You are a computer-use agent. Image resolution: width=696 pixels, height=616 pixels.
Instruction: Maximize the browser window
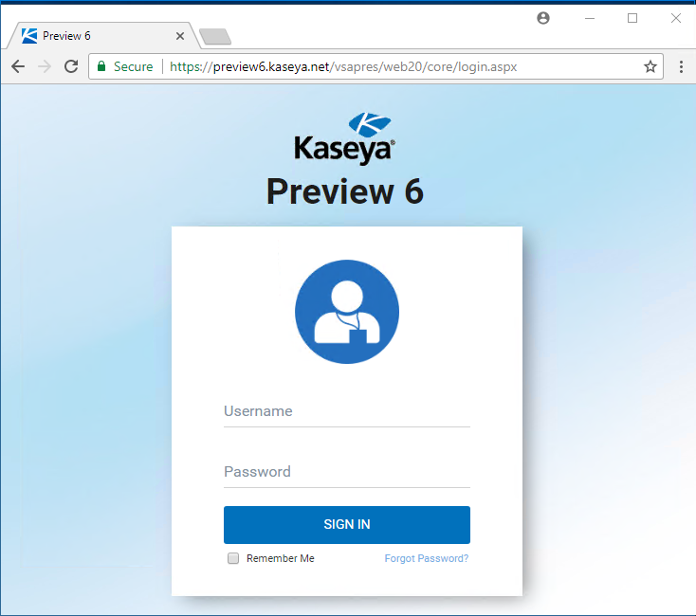coord(632,18)
